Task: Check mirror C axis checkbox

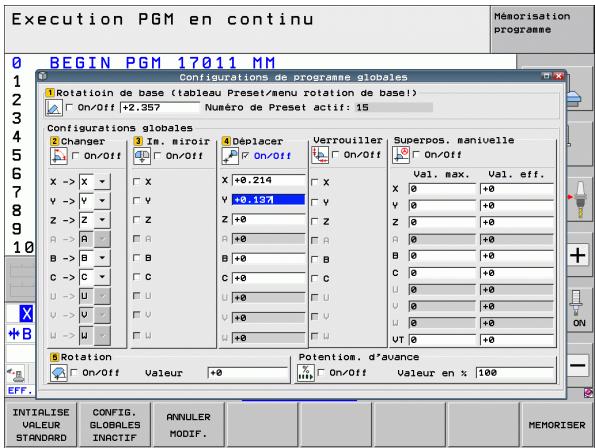Action: (x=137, y=277)
